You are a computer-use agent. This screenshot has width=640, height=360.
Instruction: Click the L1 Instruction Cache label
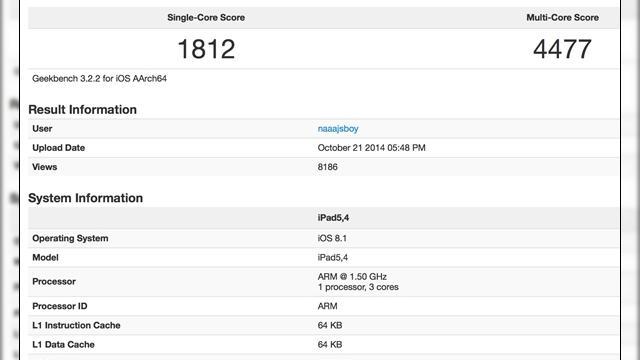click(x=76, y=325)
